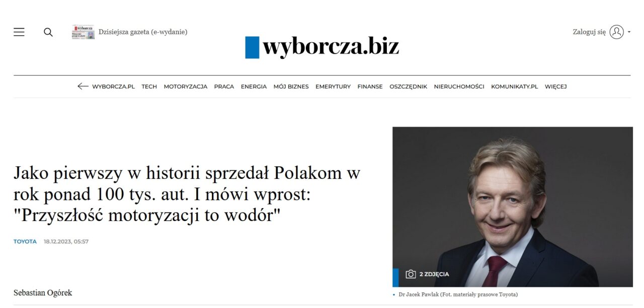Open the hamburger menu icon
Image resolution: width=644 pixels, height=308 pixels.
(x=19, y=32)
